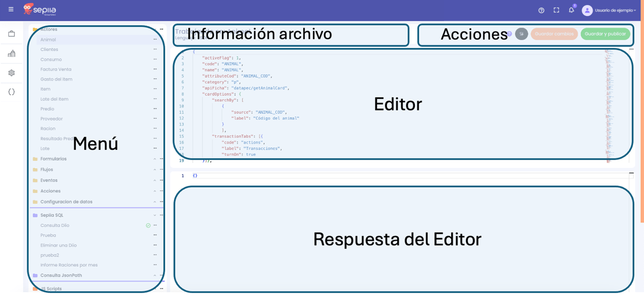Expand the Consulta JsonPath folder chevron
644x298 pixels.
pyautogui.click(x=155, y=275)
